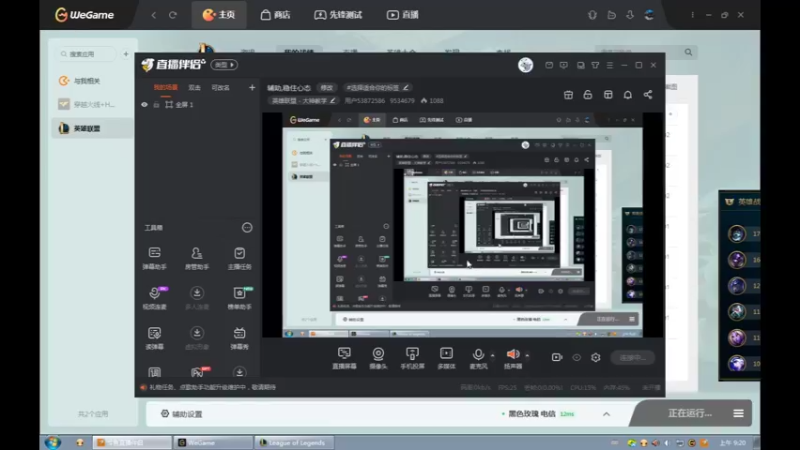Open the 榜单助手 tool

[x=239, y=297]
